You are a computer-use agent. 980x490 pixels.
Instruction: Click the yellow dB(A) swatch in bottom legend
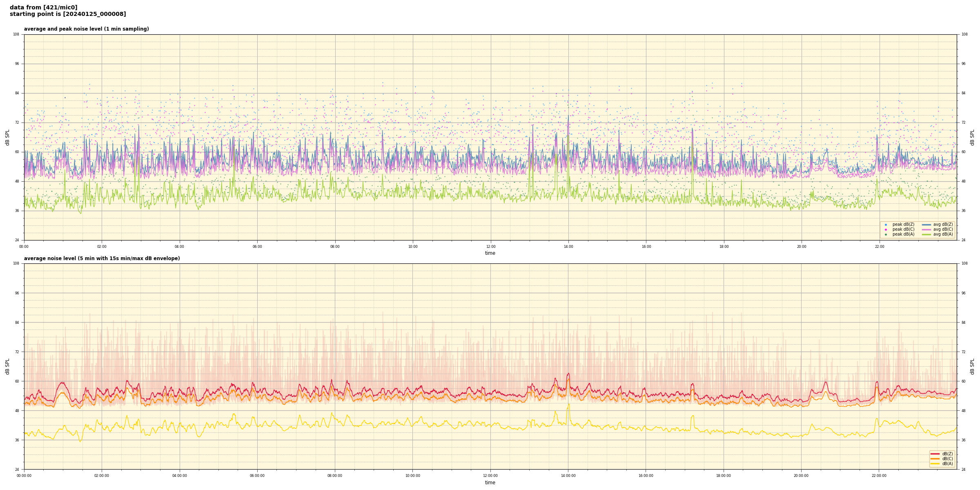(x=935, y=463)
